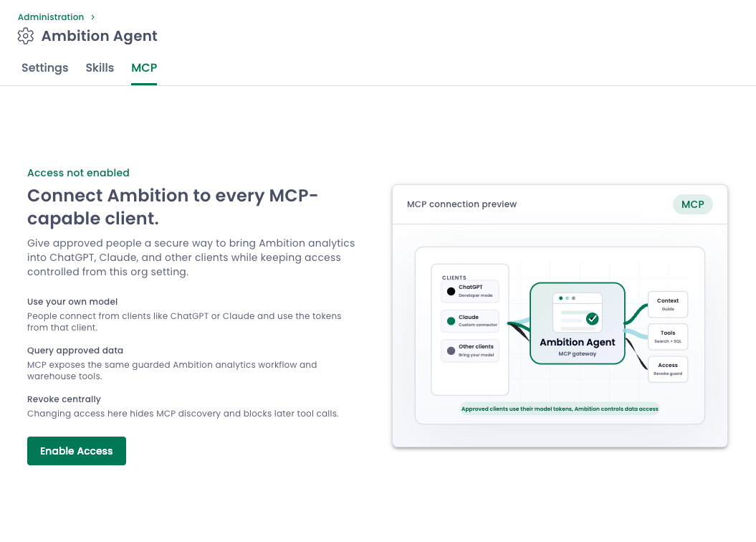Switch to the Skills tab

[100, 68]
